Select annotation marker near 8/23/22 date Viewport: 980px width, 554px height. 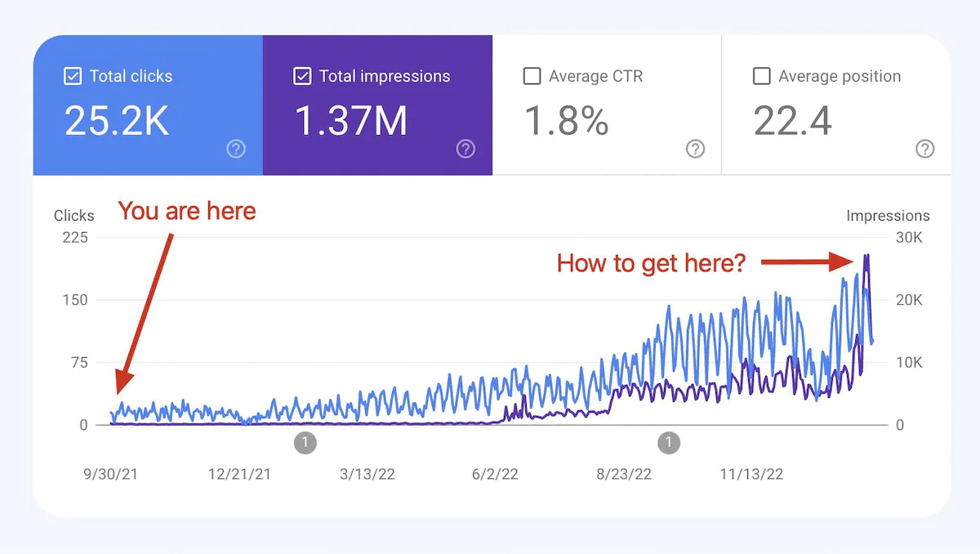(x=668, y=443)
